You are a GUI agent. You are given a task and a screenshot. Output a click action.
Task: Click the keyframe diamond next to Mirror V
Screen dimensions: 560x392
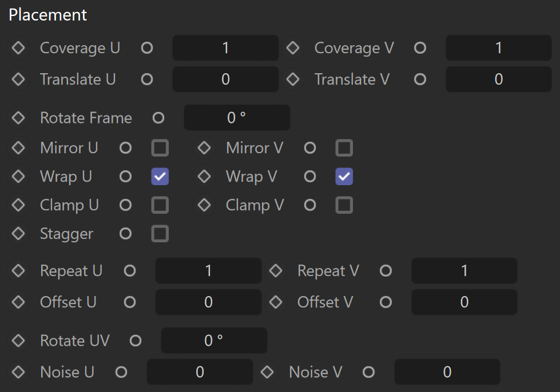tap(204, 147)
